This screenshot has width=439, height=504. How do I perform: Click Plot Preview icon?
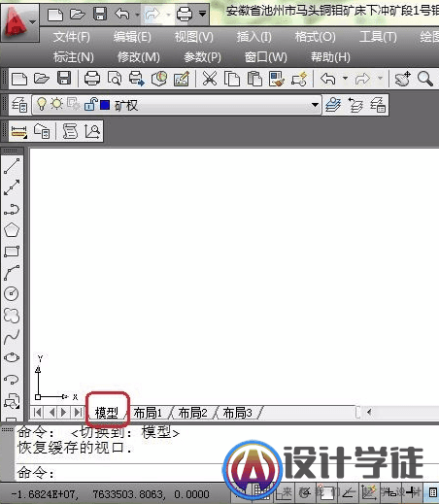click(x=115, y=79)
